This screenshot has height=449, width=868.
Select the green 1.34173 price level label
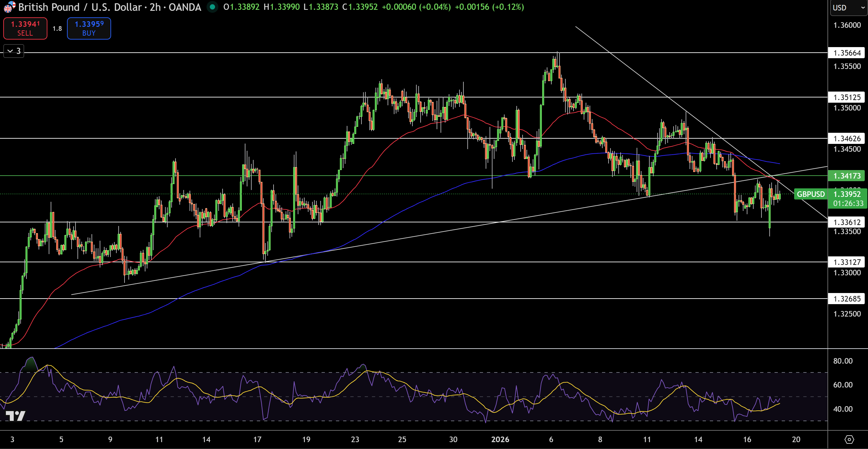[847, 176]
